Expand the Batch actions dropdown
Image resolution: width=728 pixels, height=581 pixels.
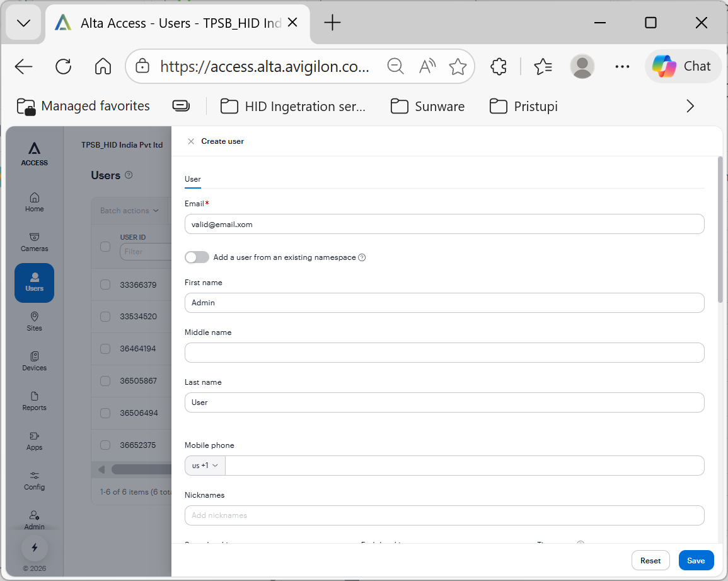point(130,211)
